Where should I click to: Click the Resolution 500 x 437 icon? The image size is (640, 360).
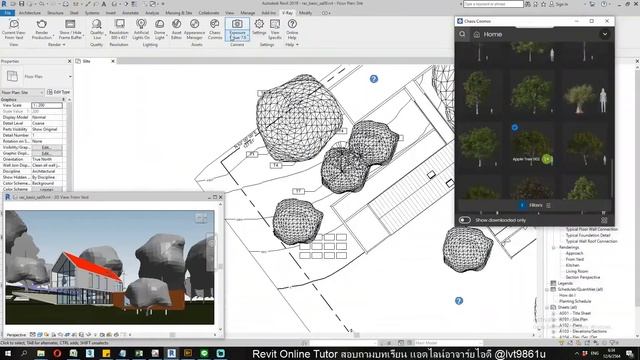(x=119, y=24)
